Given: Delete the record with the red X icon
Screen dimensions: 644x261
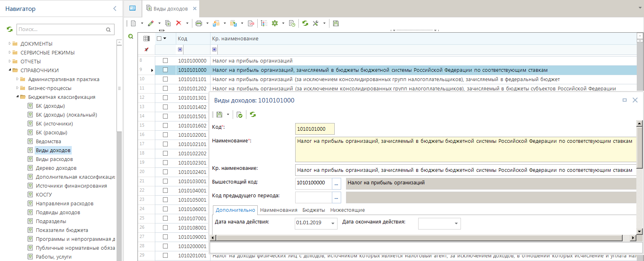Looking at the screenshot, I should point(179,23).
